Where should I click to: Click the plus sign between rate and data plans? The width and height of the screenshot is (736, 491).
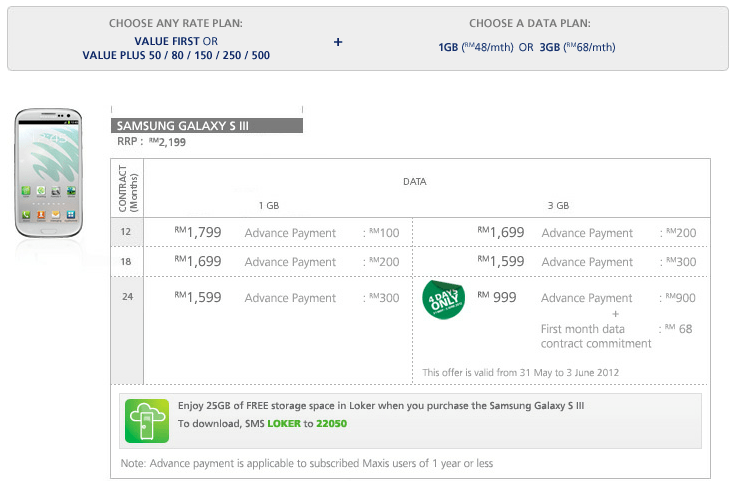[x=338, y=42]
